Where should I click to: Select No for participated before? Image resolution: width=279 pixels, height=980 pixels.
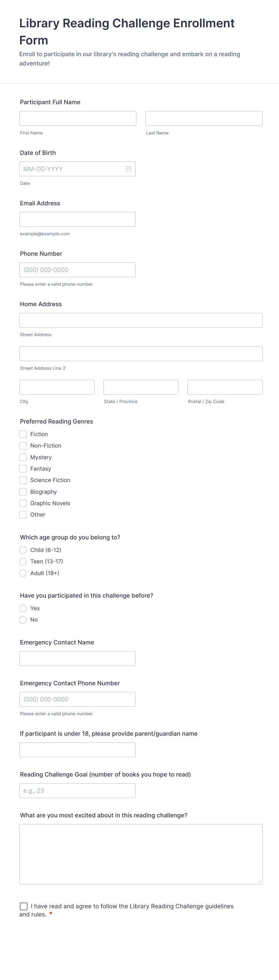click(x=23, y=620)
